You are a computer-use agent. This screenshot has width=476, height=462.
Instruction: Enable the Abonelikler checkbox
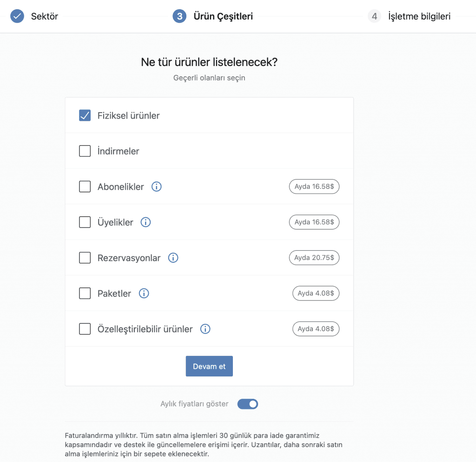click(x=85, y=187)
